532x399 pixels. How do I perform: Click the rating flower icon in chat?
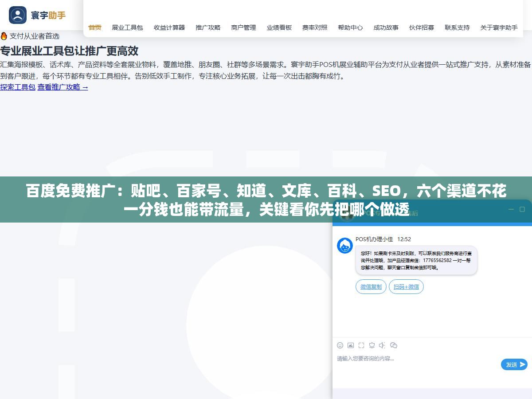coord(372,345)
